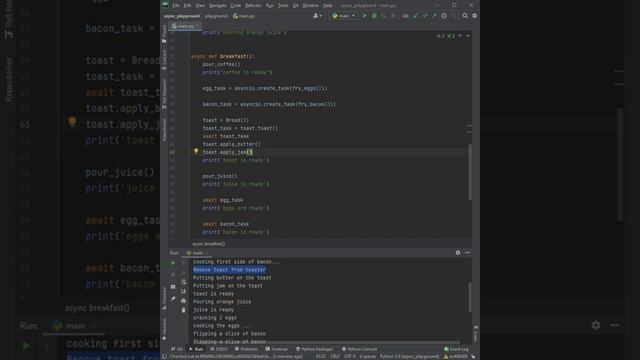The image size is (640, 360).
Task: Clear all console output trash icon
Action: (x=184, y=310)
